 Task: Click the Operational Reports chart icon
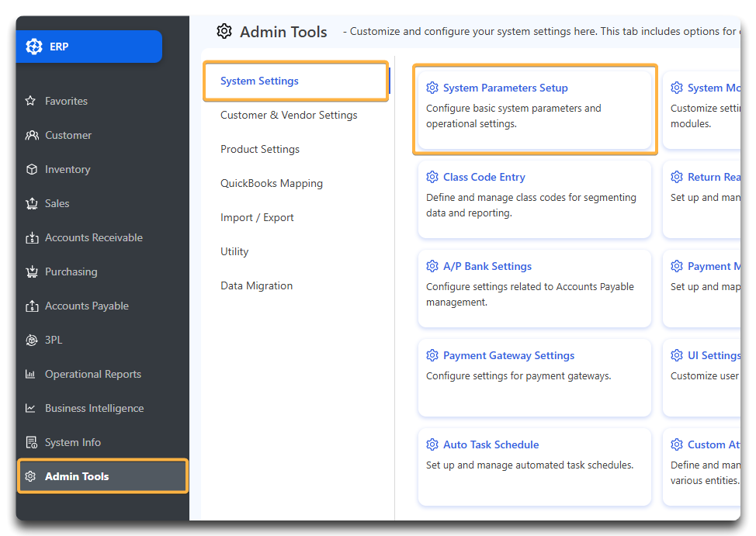[31, 374]
